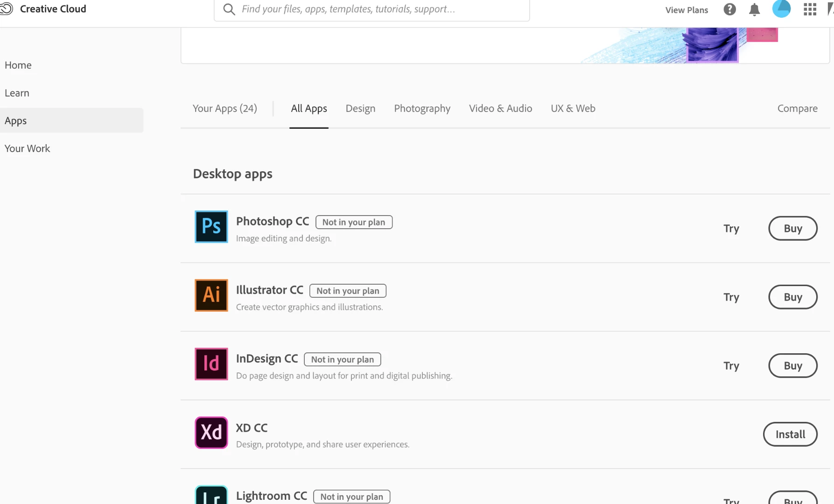
Task: Go to Home in sidebar
Action: [18, 65]
